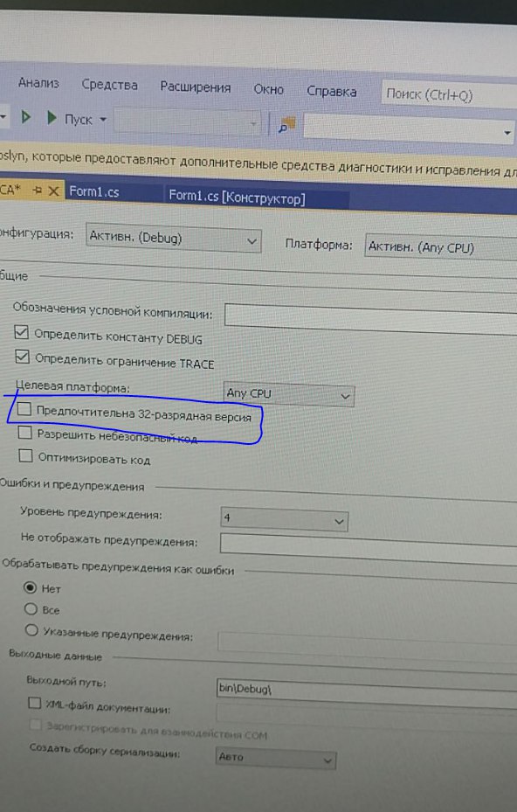The width and height of the screenshot is (517, 812).
Task: Switch to the Form1.cs [Конструктор] tab
Action: 237,197
